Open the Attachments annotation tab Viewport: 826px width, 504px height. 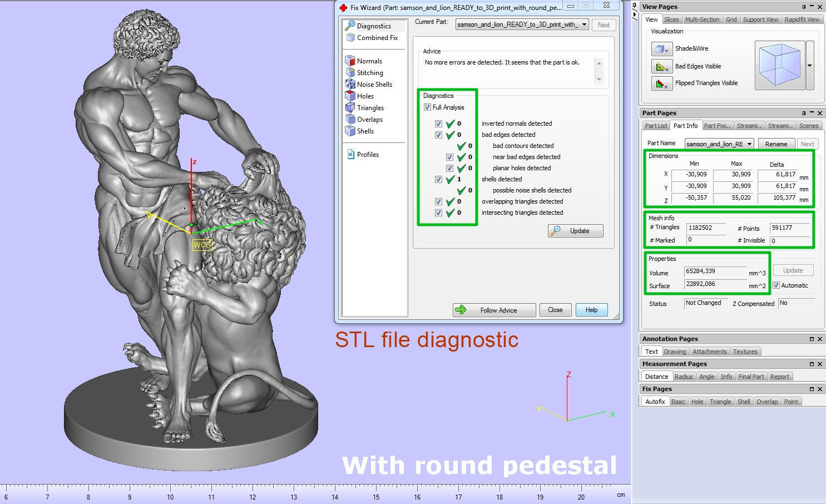tap(709, 352)
